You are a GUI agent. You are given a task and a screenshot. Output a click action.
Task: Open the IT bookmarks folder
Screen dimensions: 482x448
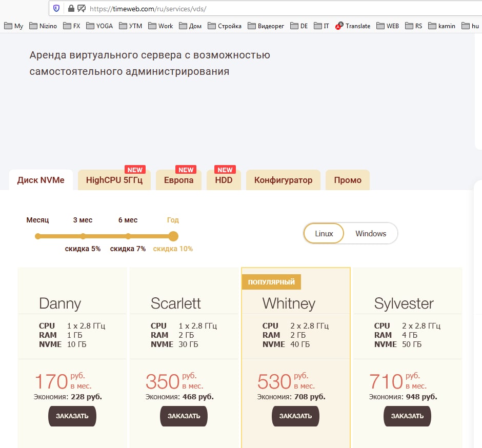(x=321, y=26)
